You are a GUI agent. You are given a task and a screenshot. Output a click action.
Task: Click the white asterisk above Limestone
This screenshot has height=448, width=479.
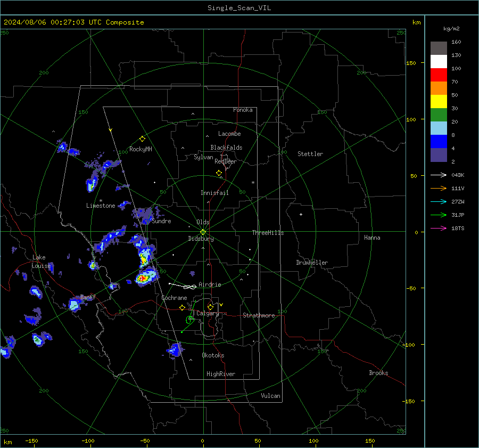(101, 200)
